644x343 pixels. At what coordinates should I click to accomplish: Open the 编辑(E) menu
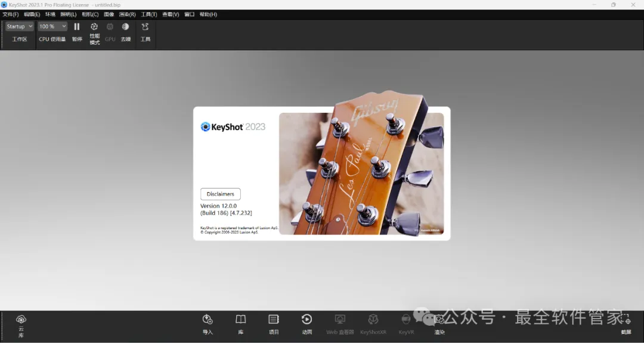[32, 14]
